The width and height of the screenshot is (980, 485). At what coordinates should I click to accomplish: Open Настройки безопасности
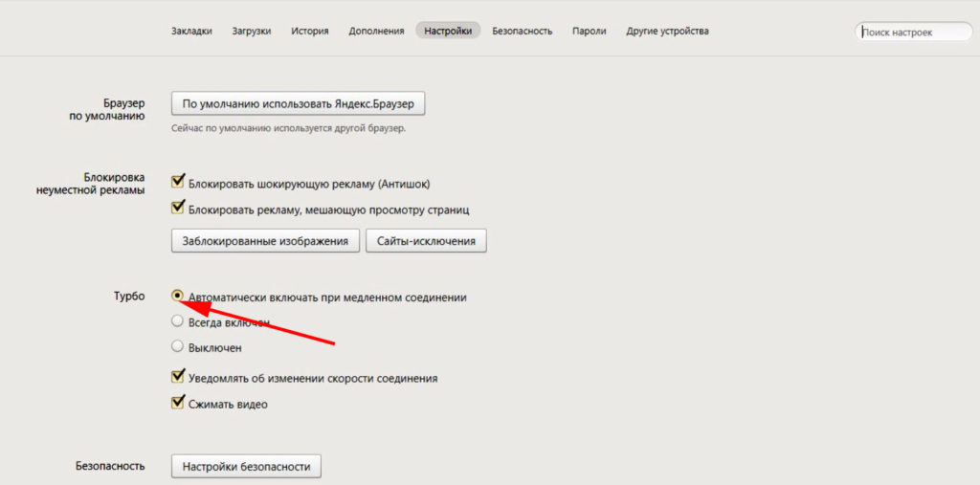point(246,467)
